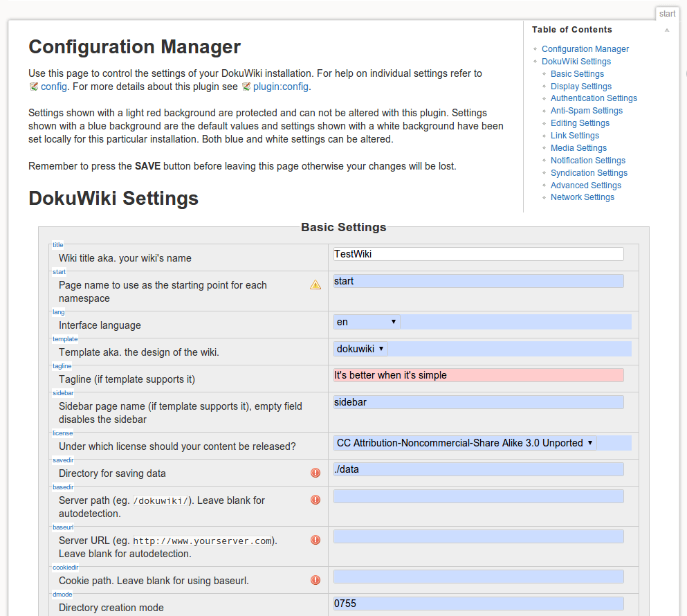
Task: Go to Syndication Settings in the table of contents
Action: pyautogui.click(x=589, y=173)
